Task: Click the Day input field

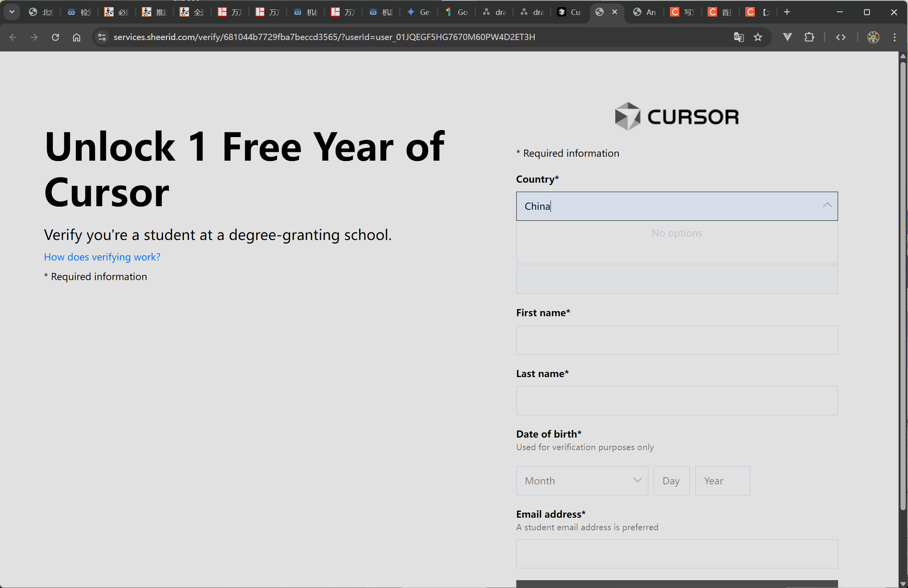Action: (671, 481)
